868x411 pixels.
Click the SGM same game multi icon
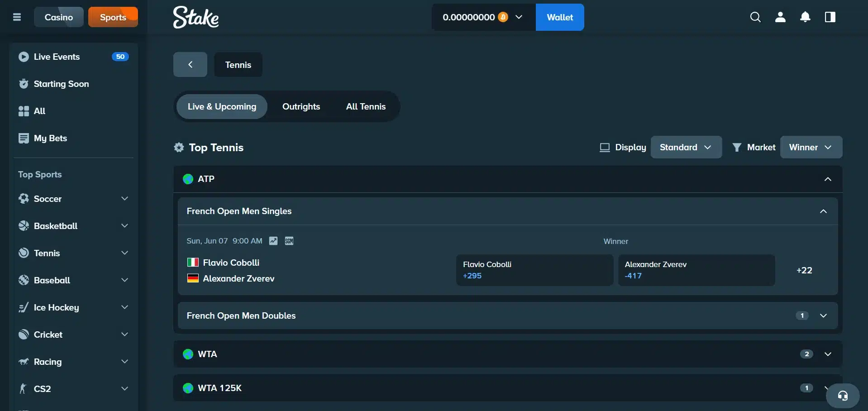(289, 241)
